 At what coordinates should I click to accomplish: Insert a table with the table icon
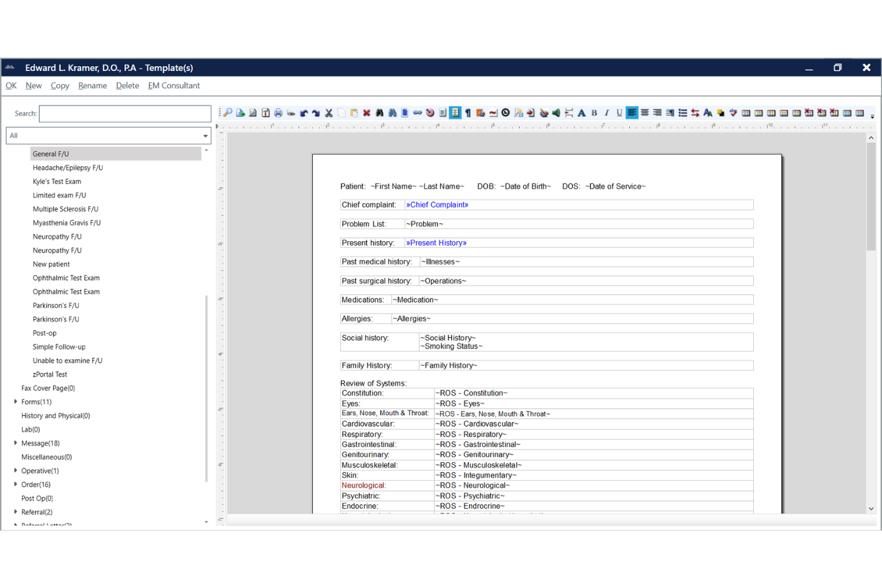pos(745,112)
